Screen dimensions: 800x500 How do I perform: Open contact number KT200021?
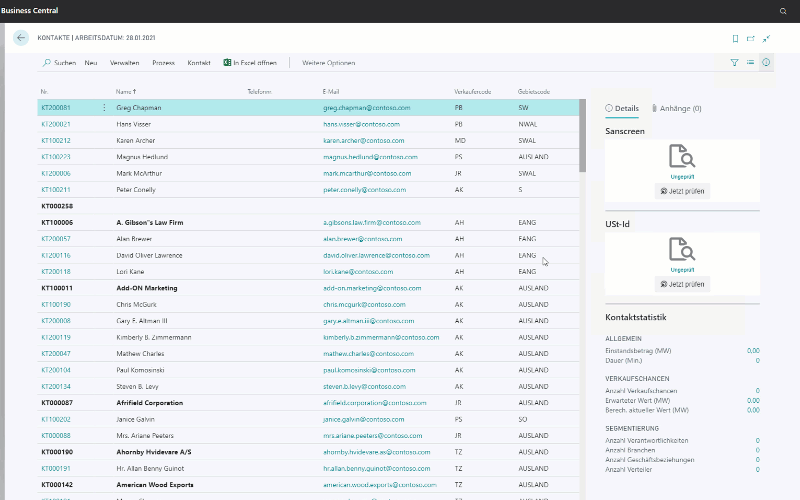pos(56,124)
